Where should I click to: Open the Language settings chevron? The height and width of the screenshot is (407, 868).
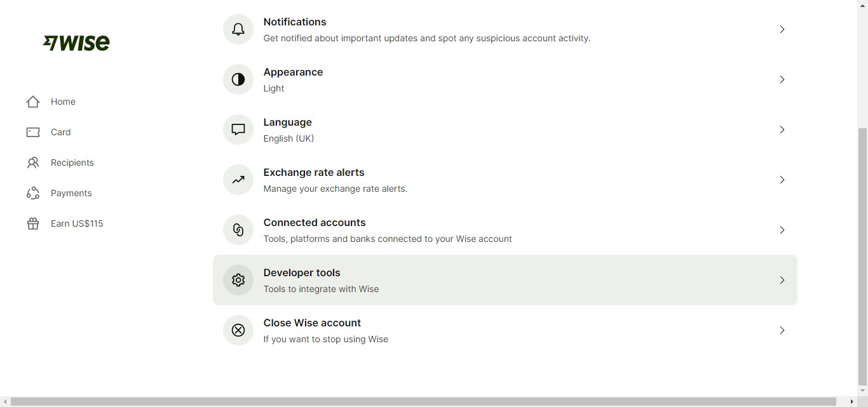pyautogui.click(x=782, y=130)
